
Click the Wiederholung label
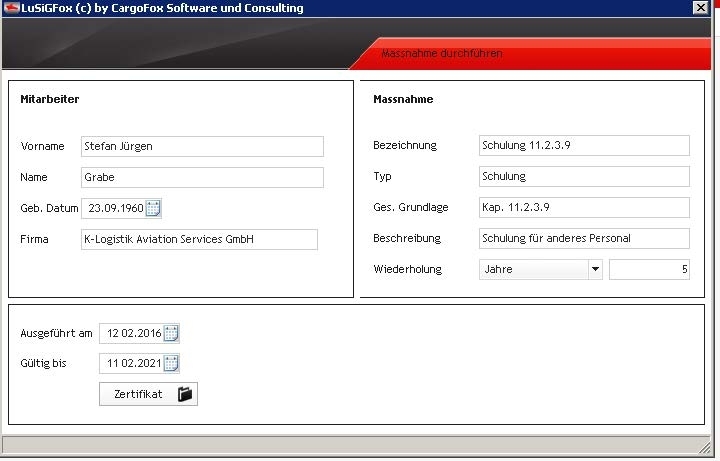[408, 270]
